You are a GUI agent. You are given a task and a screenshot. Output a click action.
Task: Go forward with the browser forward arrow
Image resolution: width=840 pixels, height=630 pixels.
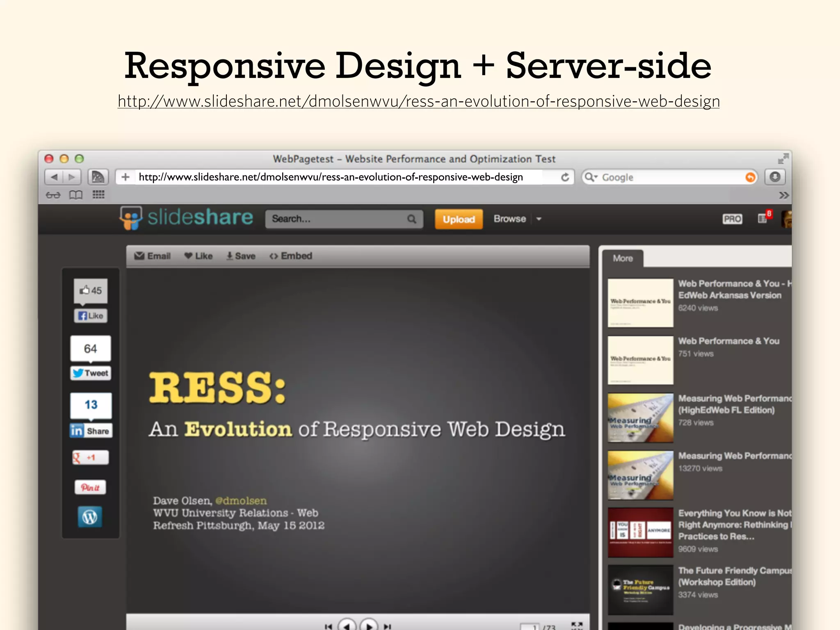point(72,177)
